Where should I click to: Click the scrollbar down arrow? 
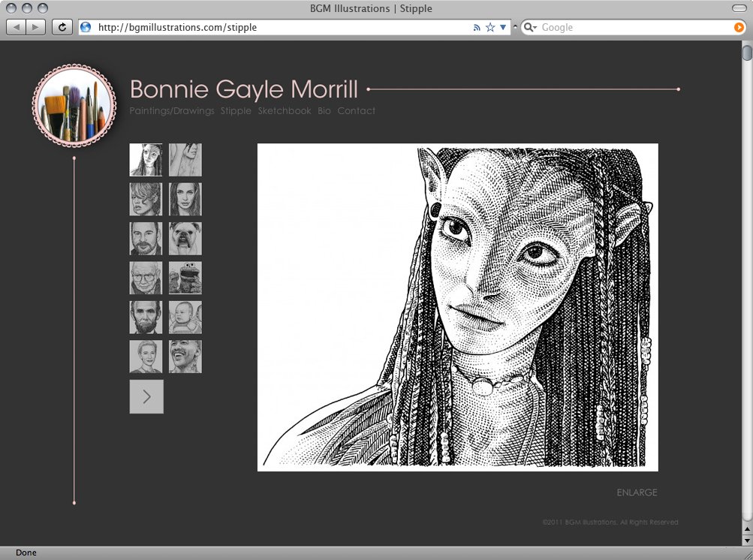pos(747,540)
